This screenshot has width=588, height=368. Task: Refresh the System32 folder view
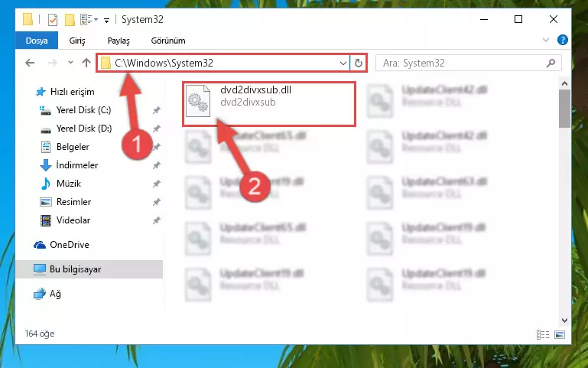coord(359,63)
